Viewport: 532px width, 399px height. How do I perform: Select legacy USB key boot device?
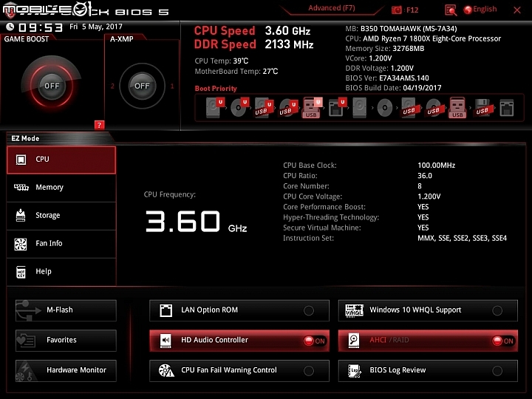click(457, 108)
